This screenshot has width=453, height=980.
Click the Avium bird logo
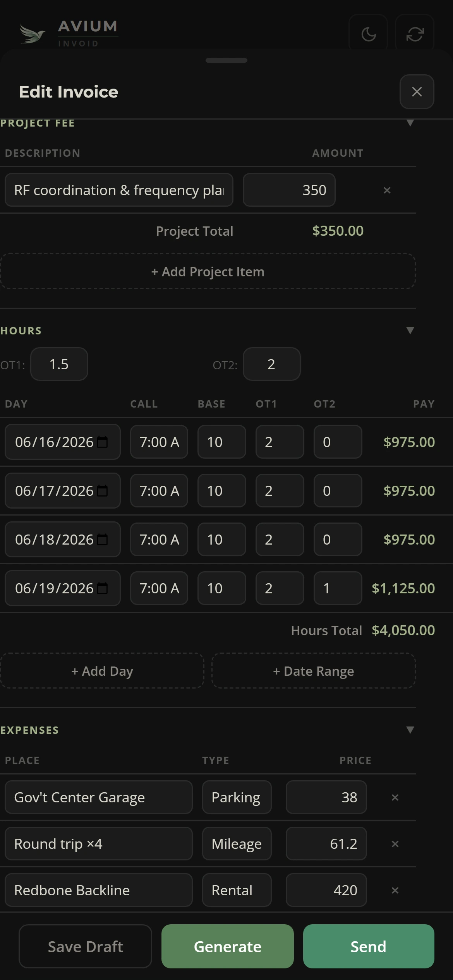point(32,34)
